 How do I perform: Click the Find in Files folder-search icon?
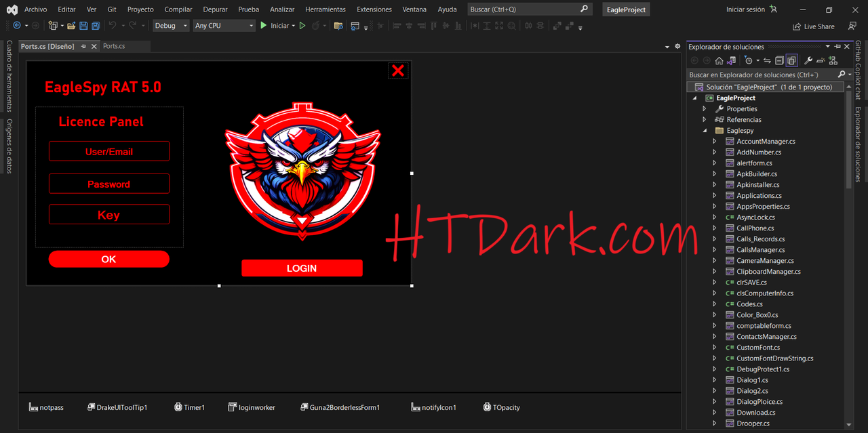[x=338, y=26]
